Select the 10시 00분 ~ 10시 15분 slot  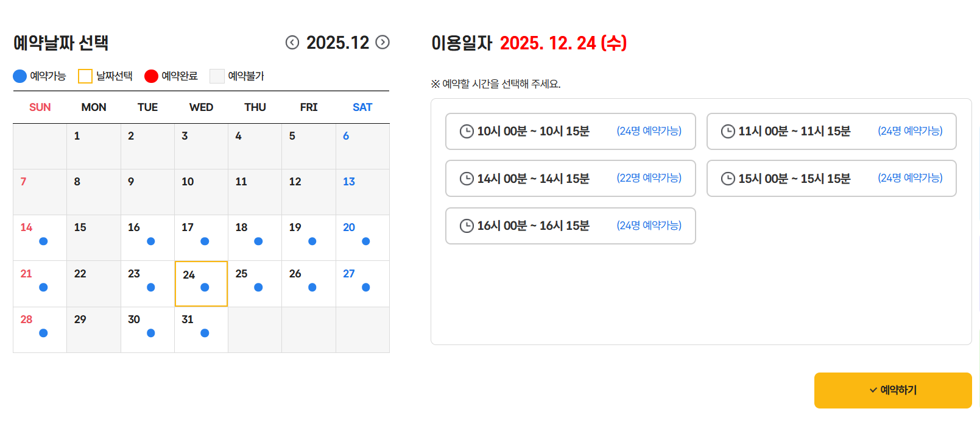(x=571, y=131)
